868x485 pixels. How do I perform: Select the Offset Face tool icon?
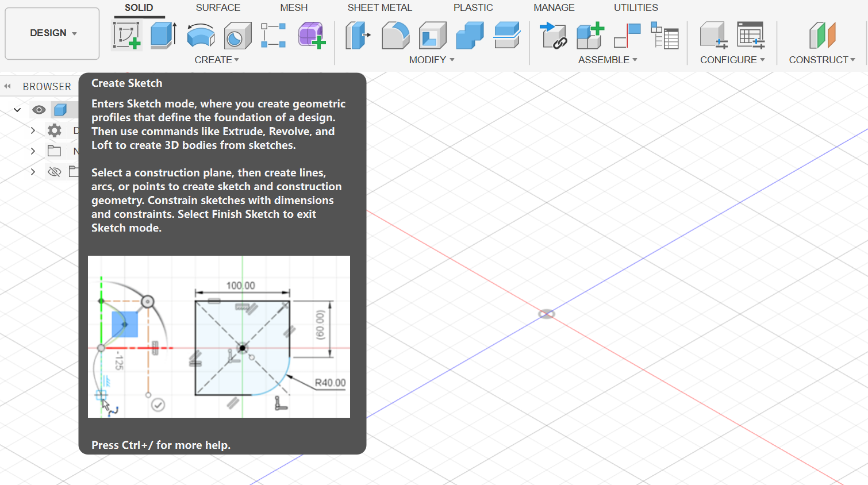507,35
